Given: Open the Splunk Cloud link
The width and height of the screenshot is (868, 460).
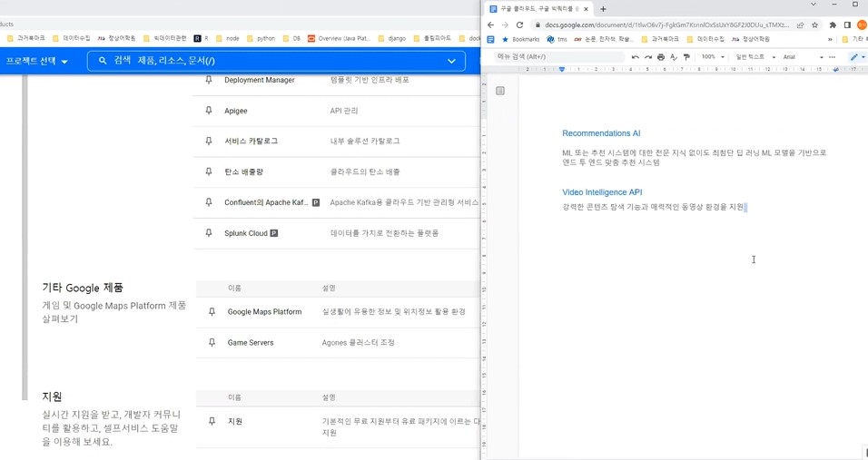Looking at the screenshot, I should [x=246, y=233].
